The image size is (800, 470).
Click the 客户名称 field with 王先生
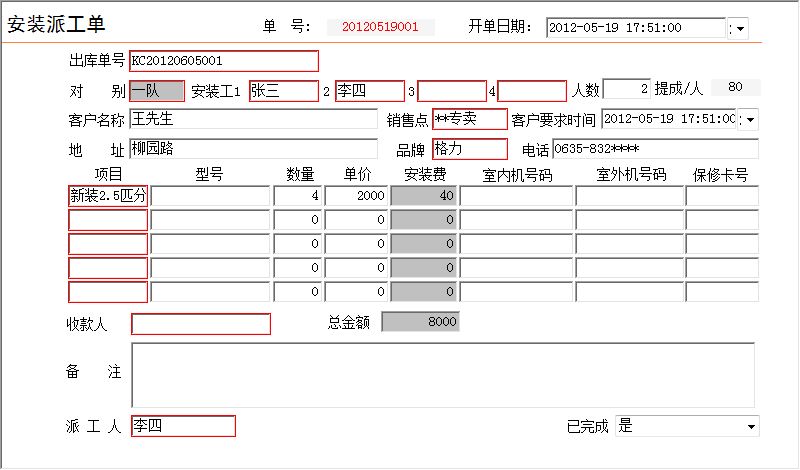[253, 120]
